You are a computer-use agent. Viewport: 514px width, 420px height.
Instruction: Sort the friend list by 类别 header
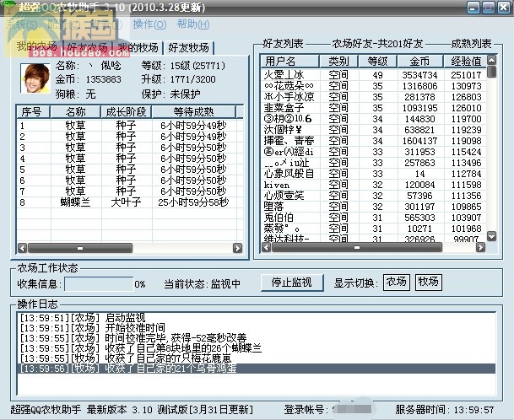(x=338, y=61)
